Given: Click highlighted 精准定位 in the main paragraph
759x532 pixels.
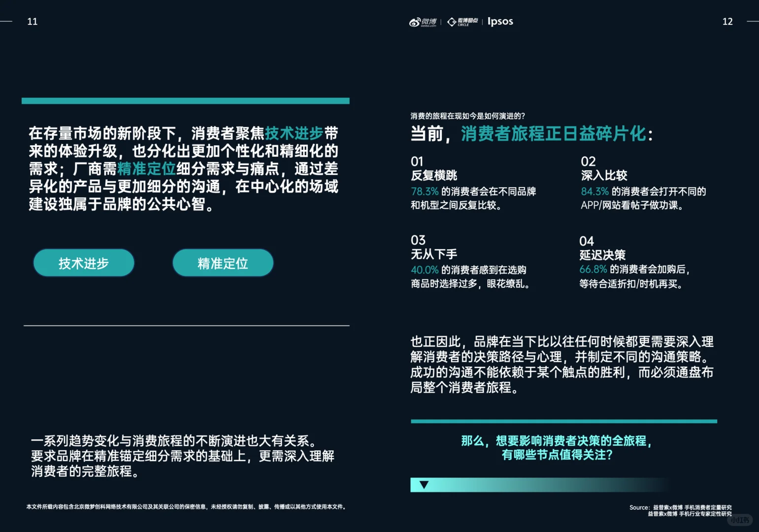Looking at the screenshot, I should pos(147,168).
